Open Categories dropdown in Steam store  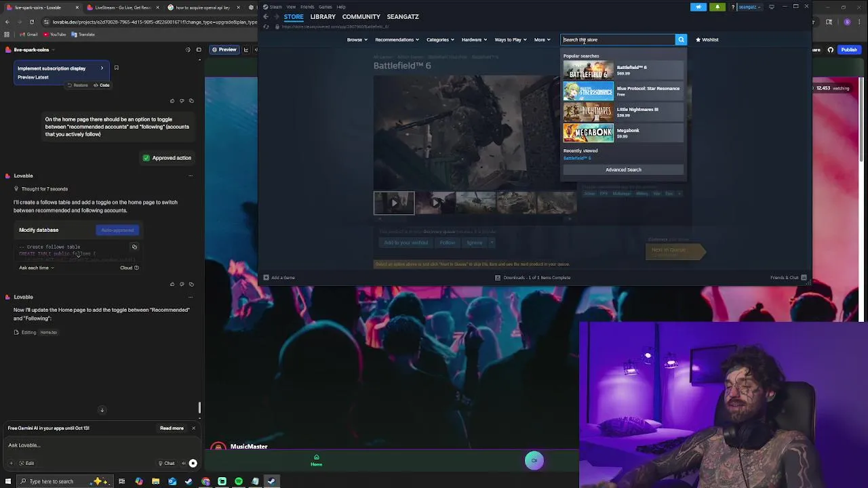pyautogui.click(x=440, y=39)
